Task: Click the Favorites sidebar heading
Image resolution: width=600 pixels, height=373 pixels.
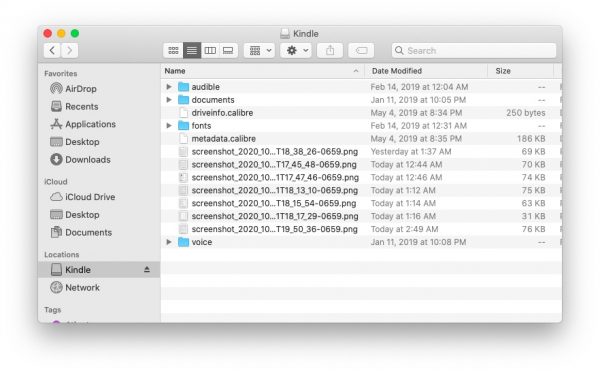Action: tap(60, 73)
